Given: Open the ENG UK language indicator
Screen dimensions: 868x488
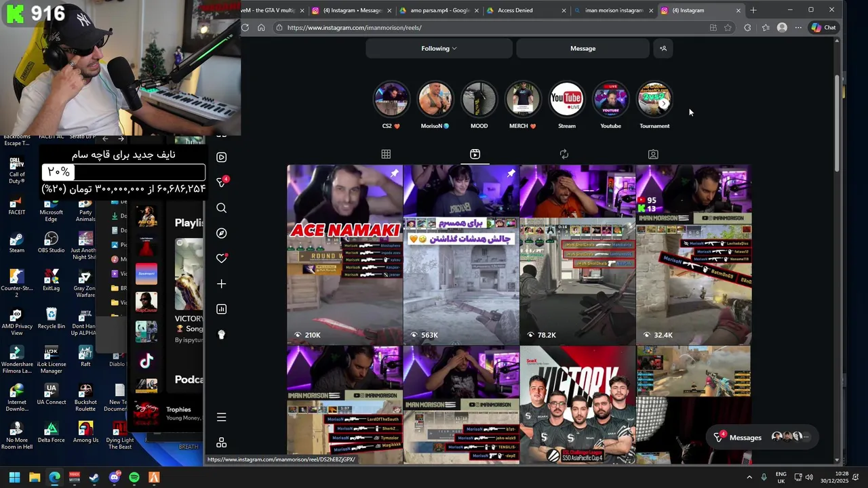Looking at the screenshot, I should click(781, 477).
